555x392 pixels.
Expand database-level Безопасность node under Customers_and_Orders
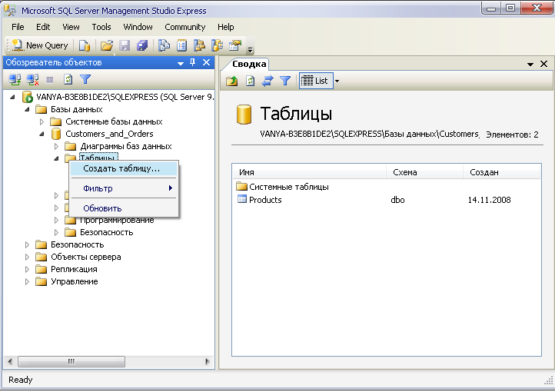[x=56, y=232]
